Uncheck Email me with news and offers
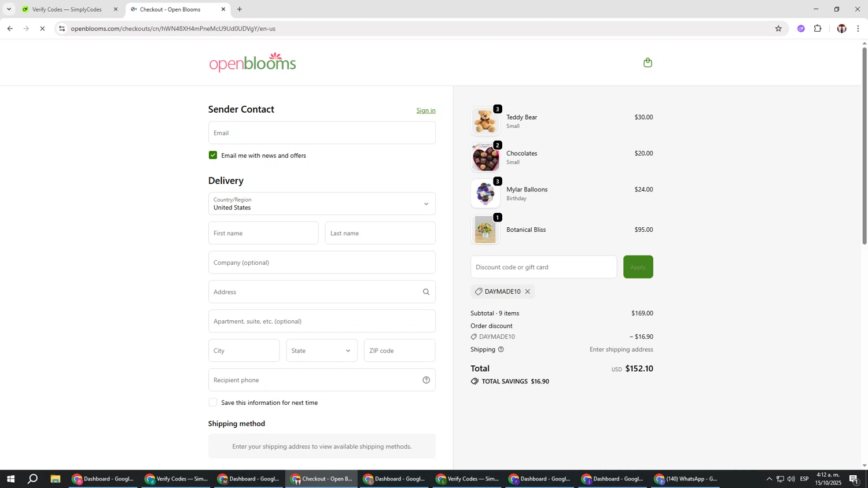 [213, 155]
